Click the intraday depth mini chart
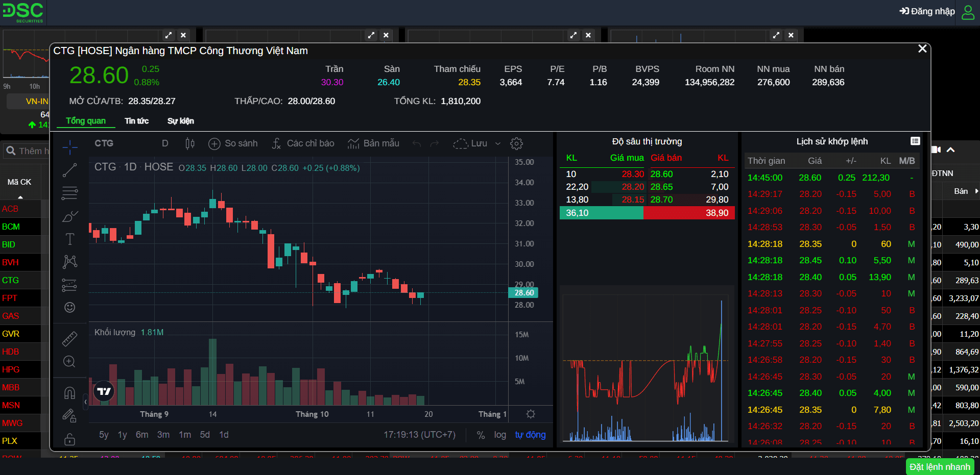The width and height of the screenshot is (980, 475). pos(646,365)
